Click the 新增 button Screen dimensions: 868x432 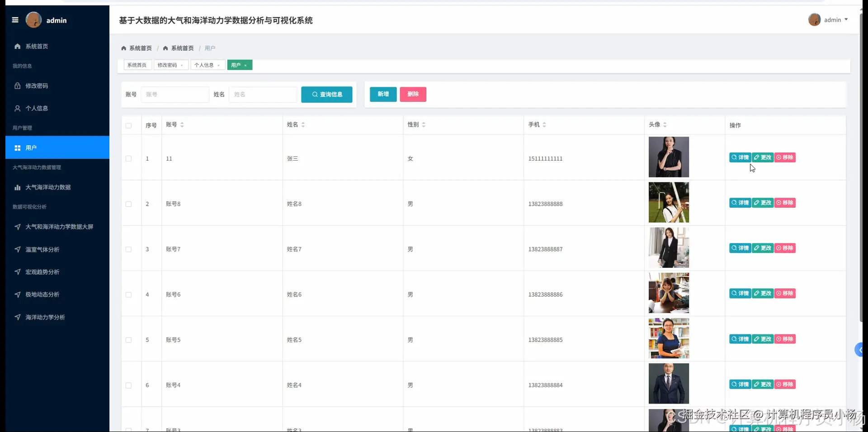click(x=383, y=94)
